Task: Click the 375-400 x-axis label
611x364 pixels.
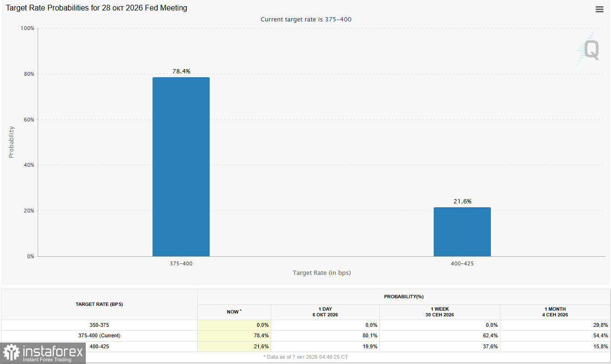Action: point(181,263)
